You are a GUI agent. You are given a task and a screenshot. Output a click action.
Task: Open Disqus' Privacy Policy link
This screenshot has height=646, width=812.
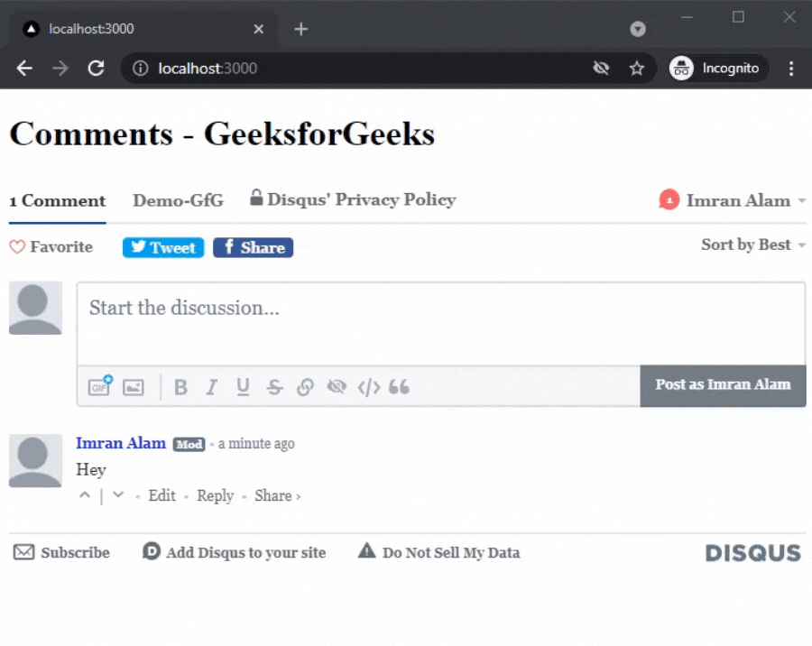[x=353, y=199]
